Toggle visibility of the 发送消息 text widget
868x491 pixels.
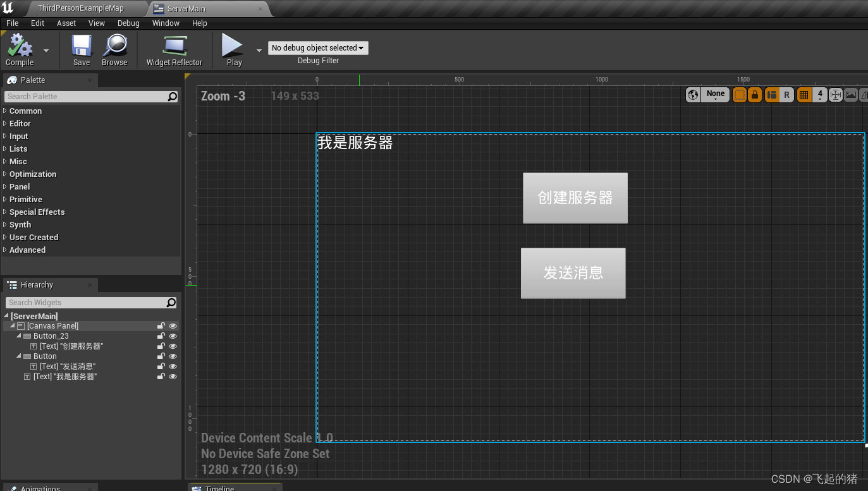tap(173, 366)
